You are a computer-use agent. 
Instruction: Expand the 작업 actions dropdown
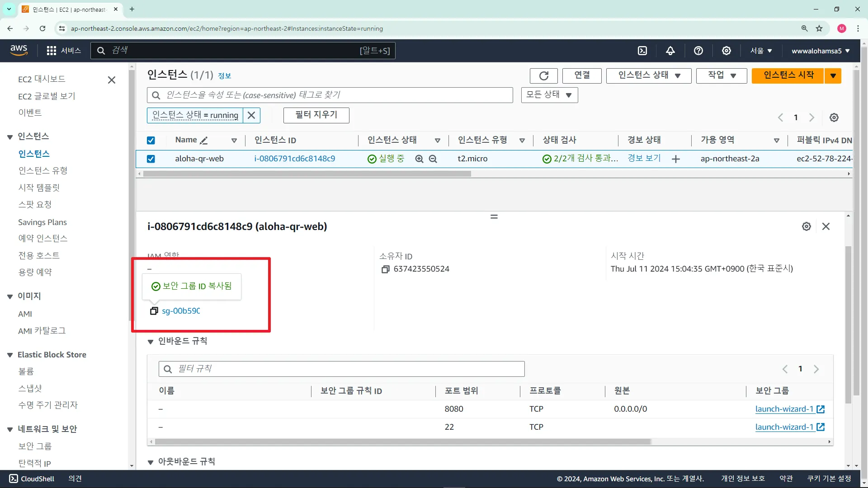click(722, 75)
